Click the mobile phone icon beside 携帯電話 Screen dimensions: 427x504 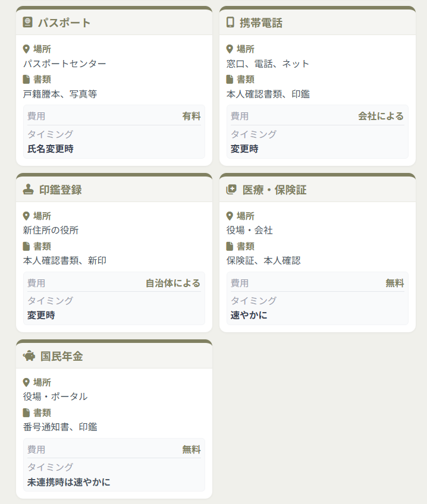[230, 23]
